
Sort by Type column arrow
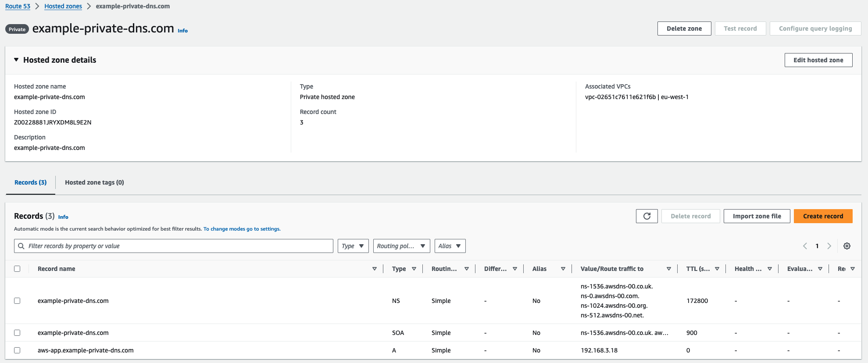point(414,269)
